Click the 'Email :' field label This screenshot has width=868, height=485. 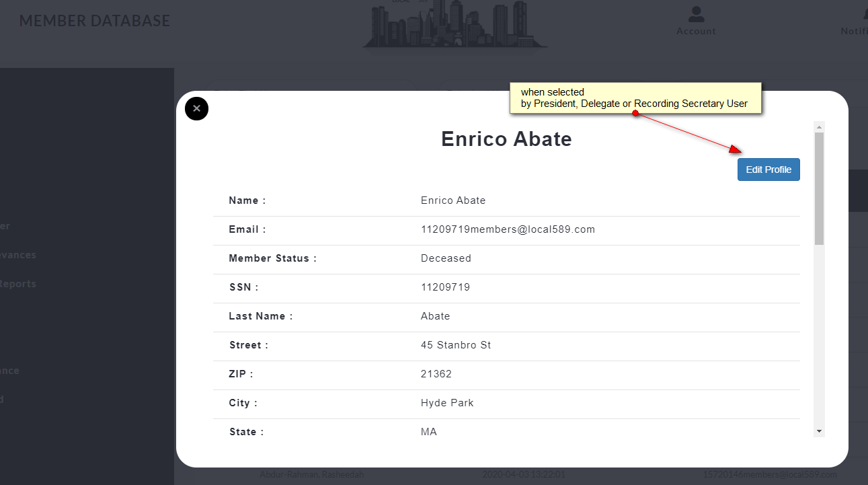point(247,229)
